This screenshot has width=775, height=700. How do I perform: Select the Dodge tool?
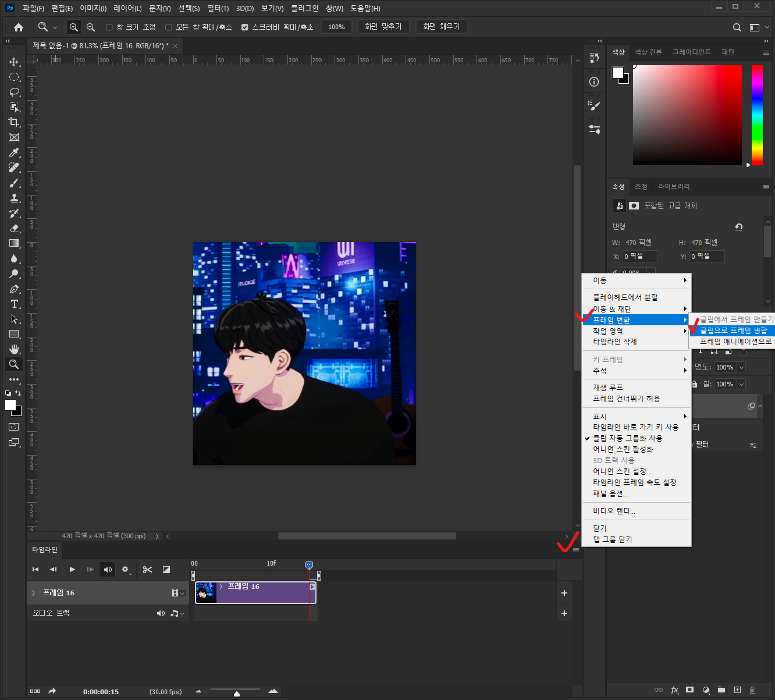pos(14,273)
